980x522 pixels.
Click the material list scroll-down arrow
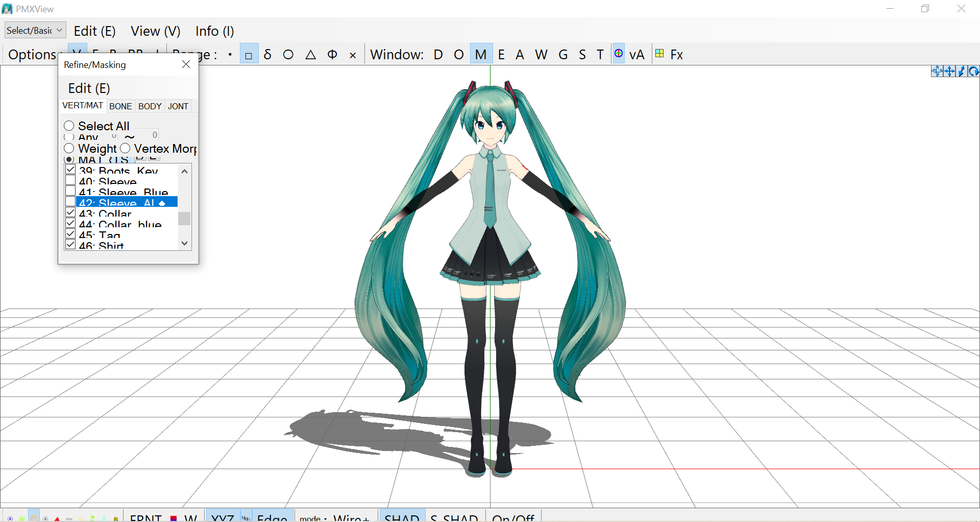[184, 243]
